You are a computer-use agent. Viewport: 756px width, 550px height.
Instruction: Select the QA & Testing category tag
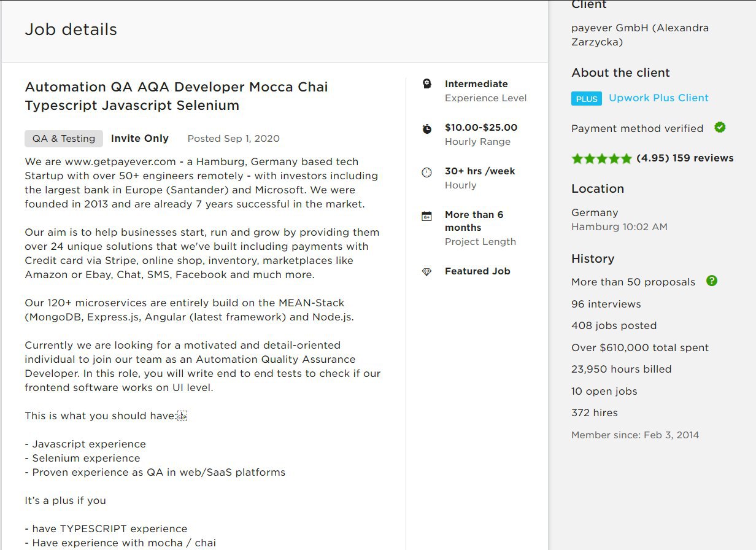64,139
